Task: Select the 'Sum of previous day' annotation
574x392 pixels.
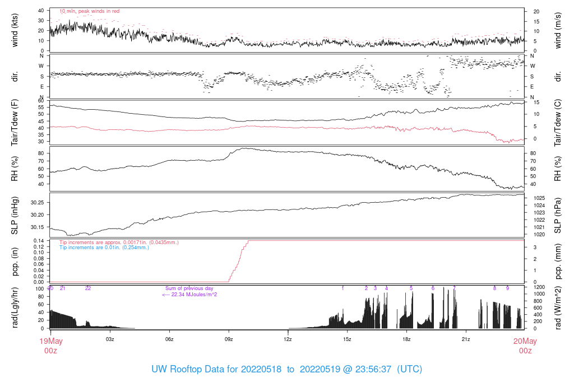Action: coord(189,288)
